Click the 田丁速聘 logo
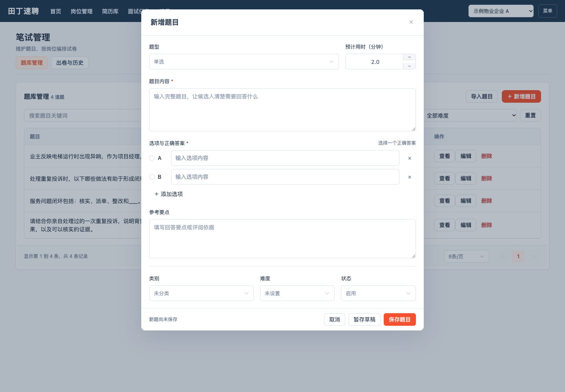 [24, 11]
